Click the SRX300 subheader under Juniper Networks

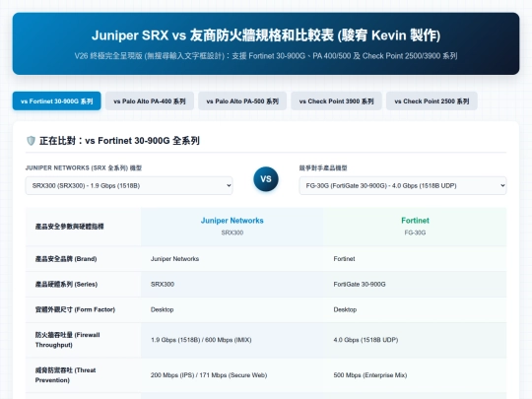click(x=233, y=233)
